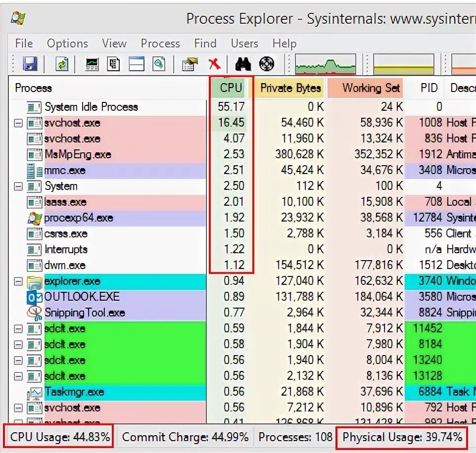This screenshot has height=453, width=476.
Task: Open the Users menu
Action: (x=244, y=44)
